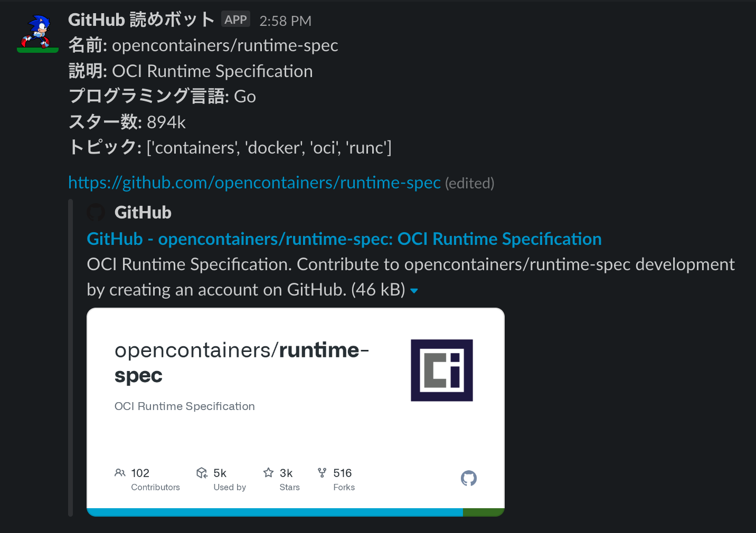Click the '(edited)' label after the link
The image size is (756, 533).
pos(469,183)
